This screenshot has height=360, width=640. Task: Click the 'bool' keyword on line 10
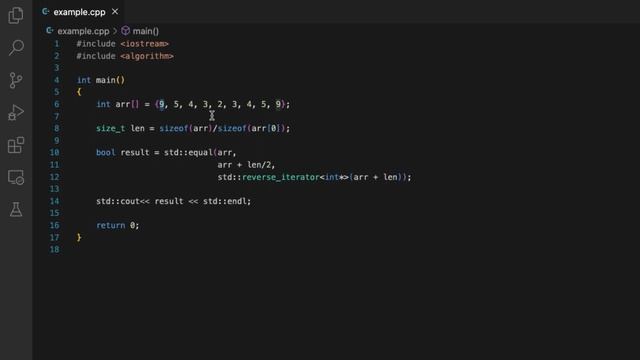(x=106, y=152)
